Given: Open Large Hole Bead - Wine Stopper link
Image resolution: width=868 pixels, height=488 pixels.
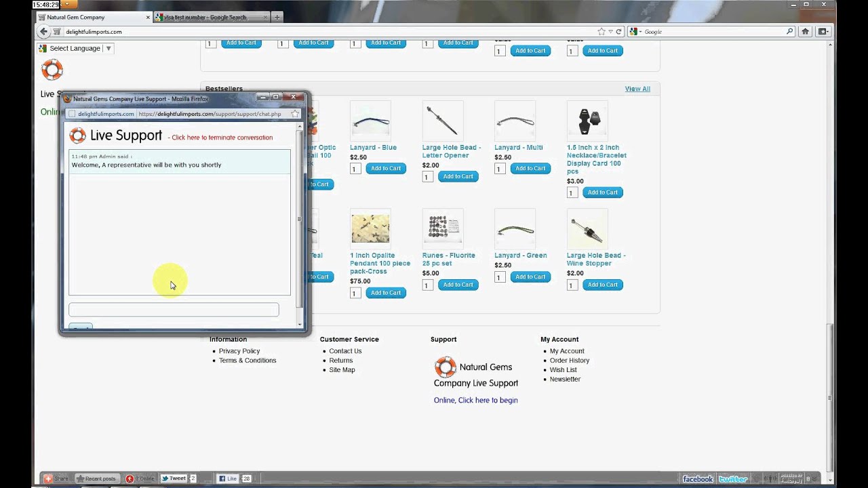Looking at the screenshot, I should 596,260.
